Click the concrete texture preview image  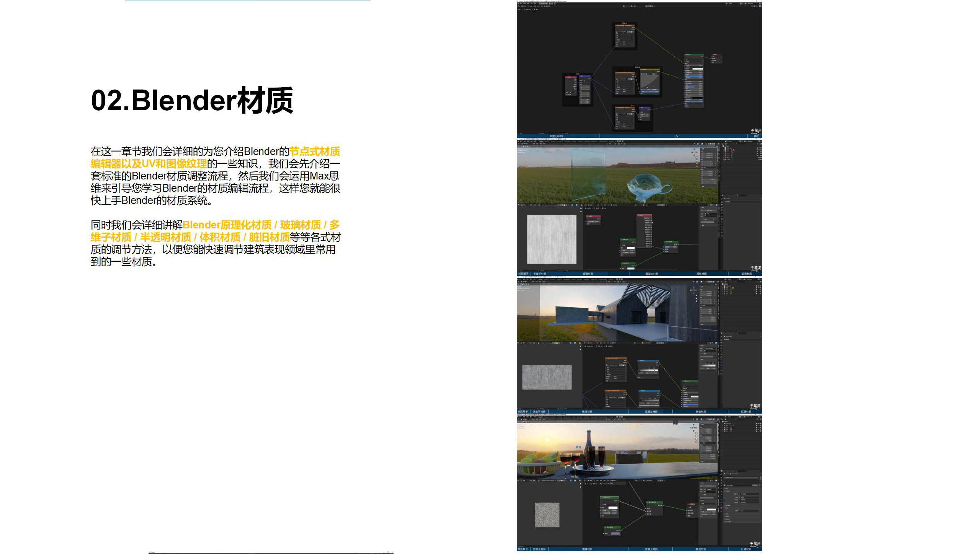click(x=547, y=377)
